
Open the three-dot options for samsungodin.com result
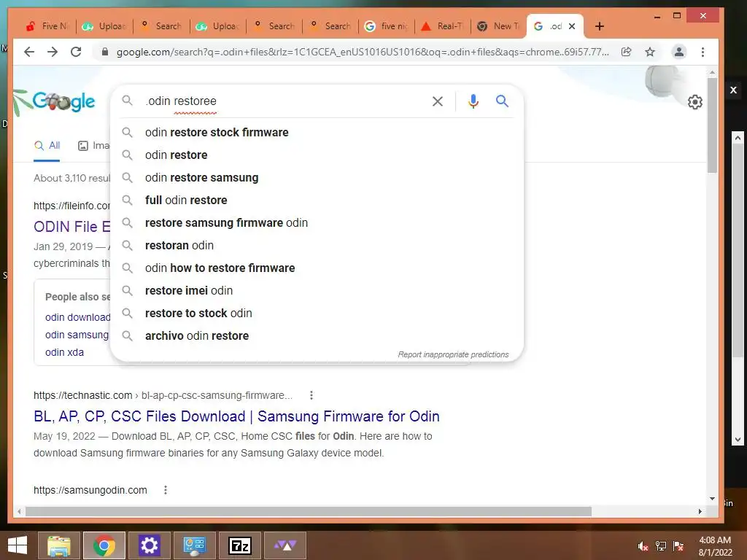coord(166,490)
